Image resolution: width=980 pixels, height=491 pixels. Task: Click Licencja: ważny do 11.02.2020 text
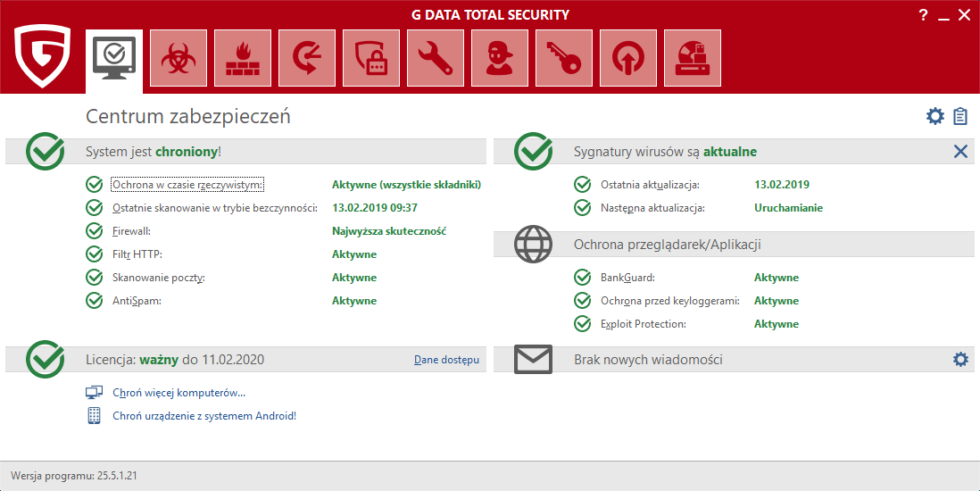coord(175,359)
